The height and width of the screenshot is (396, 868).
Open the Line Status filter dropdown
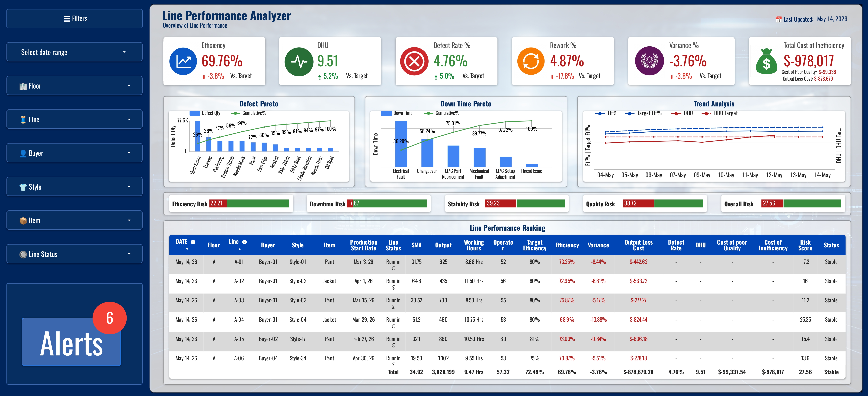[x=74, y=254]
